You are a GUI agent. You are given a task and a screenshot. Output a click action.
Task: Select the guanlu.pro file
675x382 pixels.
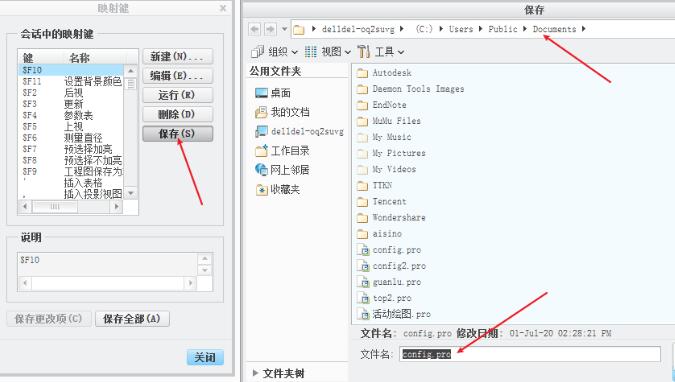point(389,282)
